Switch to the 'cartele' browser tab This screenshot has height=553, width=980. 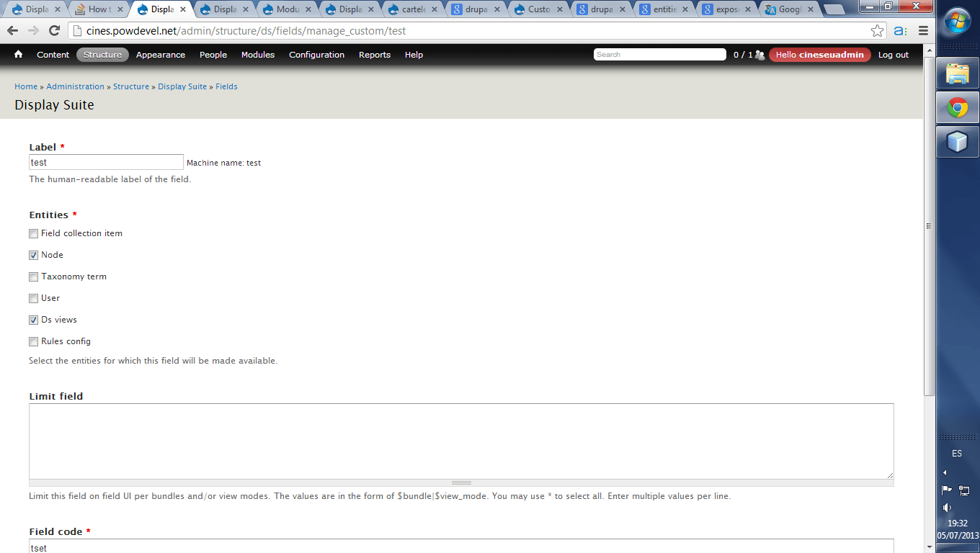413,9
